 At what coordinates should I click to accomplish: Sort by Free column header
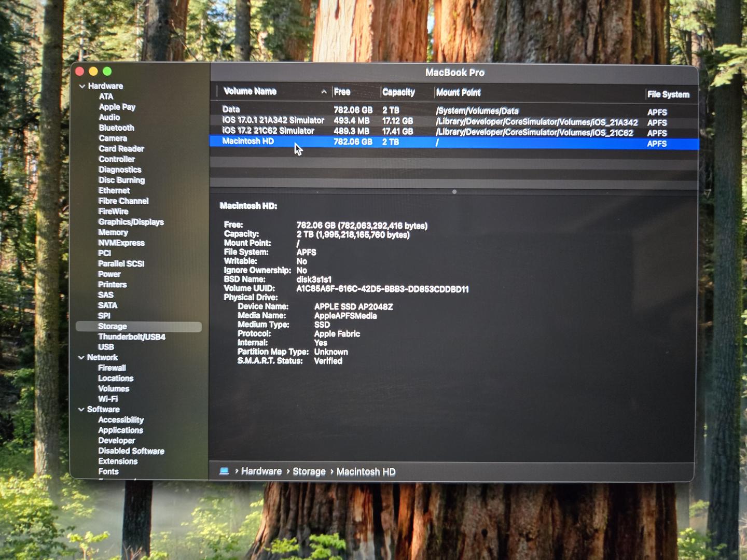pyautogui.click(x=342, y=92)
